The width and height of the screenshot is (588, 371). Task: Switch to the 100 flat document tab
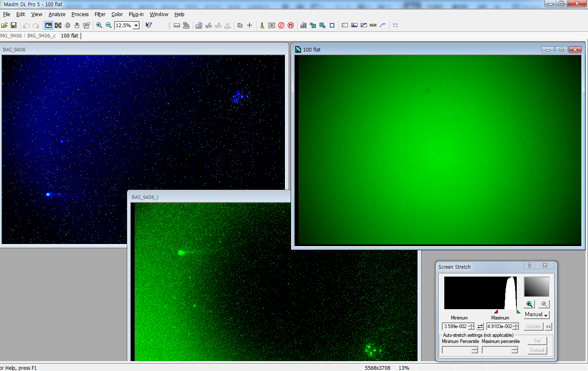coord(70,36)
